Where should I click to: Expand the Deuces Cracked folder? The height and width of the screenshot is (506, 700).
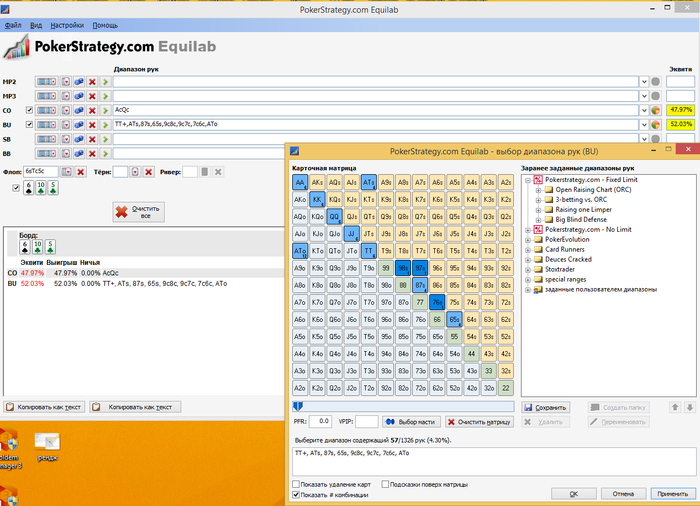click(x=528, y=259)
